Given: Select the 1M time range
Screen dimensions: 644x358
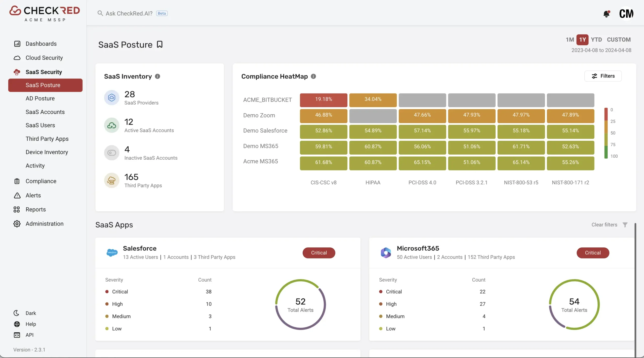Looking at the screenshot, I should 570,40.
